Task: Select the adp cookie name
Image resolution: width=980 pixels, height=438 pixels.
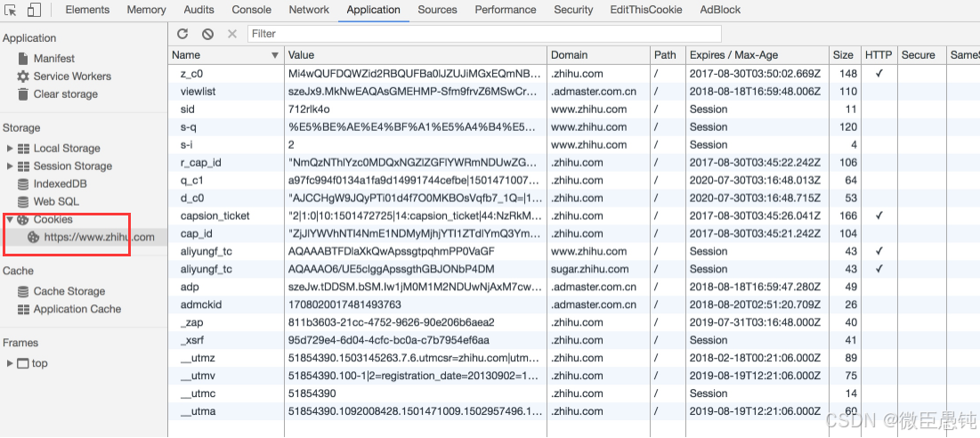Action: tap(190, 288)
